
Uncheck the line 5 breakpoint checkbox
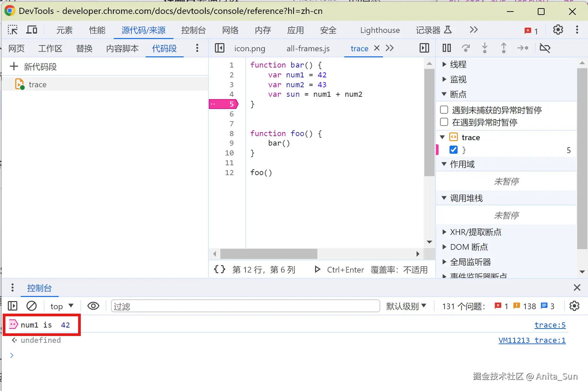click(454, 150)
